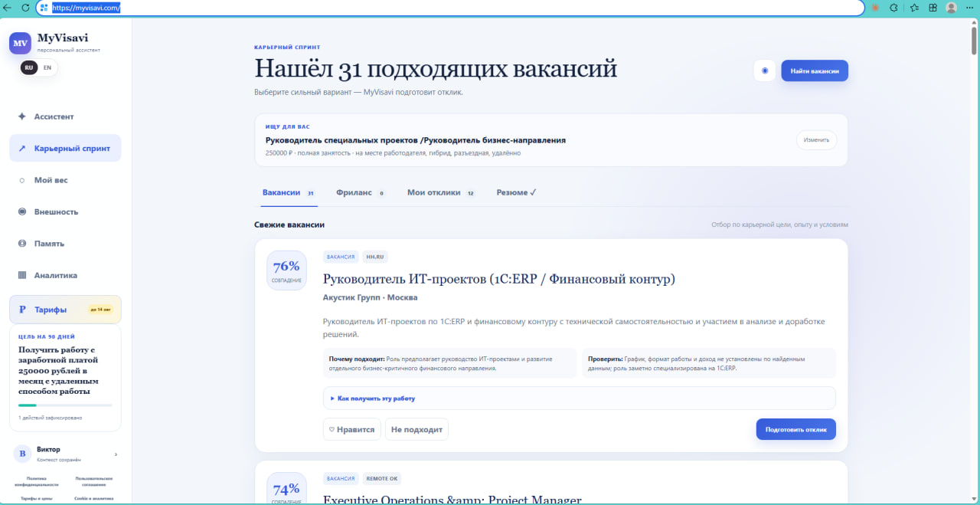Click the browser address bar URL
980x505 pixels.
[87, 8]
